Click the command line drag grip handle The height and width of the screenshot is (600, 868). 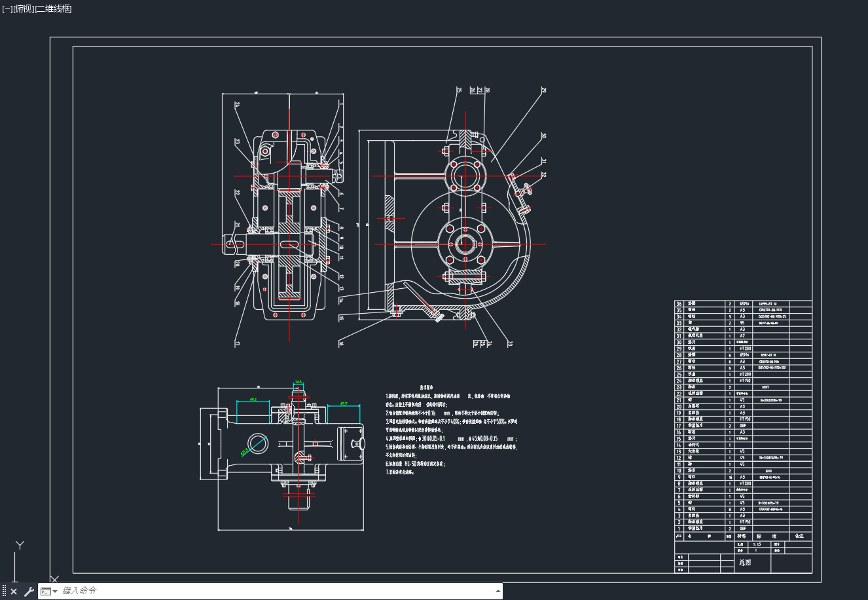[x=4, y=591]
